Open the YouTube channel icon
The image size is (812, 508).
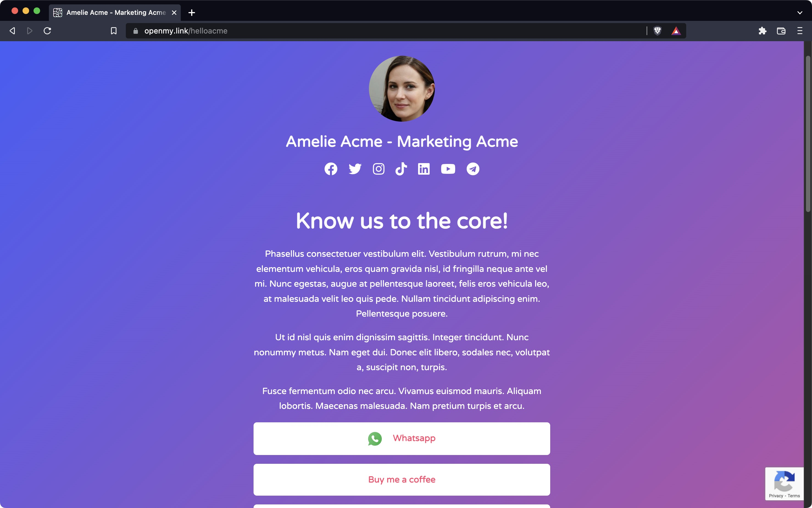pyautogui.click(x=448, y=169)
